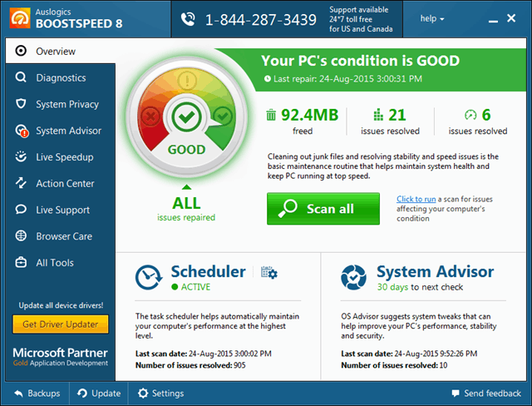The height and width of the screenshot is (406, 532).
Task: Click the ACTIVE scheduler status
Action: (191, 287)
